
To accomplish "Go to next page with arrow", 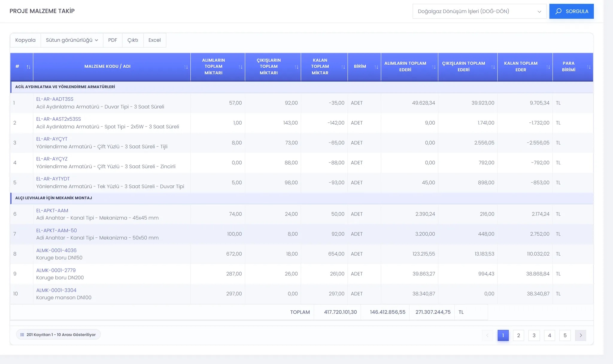I will pos(581,335).
